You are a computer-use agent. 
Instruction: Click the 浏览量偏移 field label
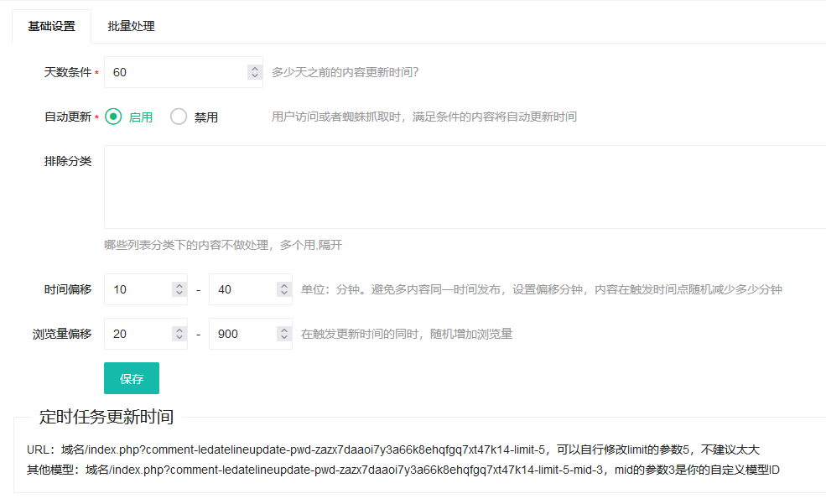pyautogui.click(x=62, y=334)
